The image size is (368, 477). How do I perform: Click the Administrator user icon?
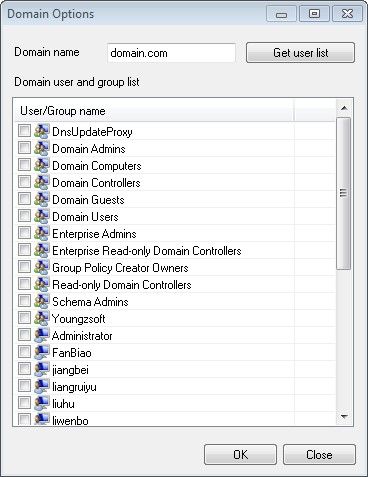pyautogui.click(x=42, y=335)
